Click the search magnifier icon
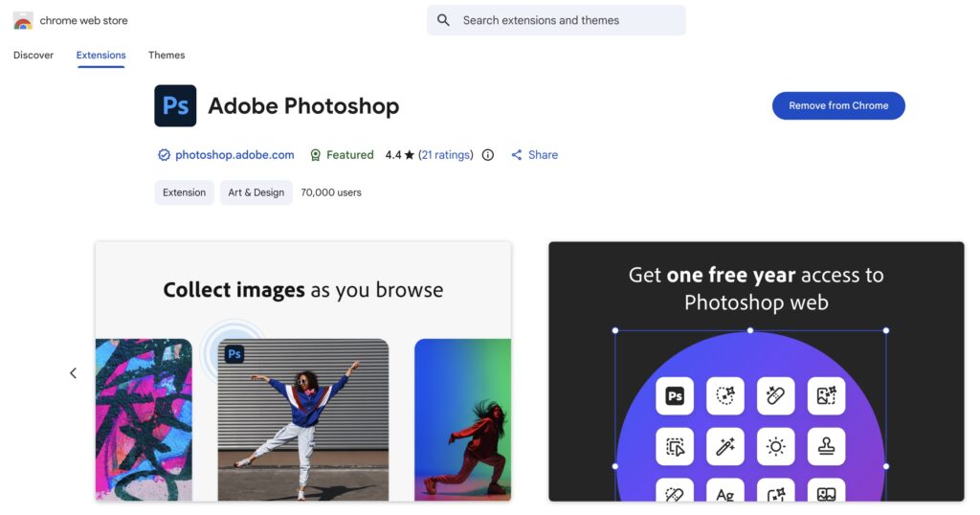Image resolution: width=980 pixels, height=515 pixels. coord(443,20)
